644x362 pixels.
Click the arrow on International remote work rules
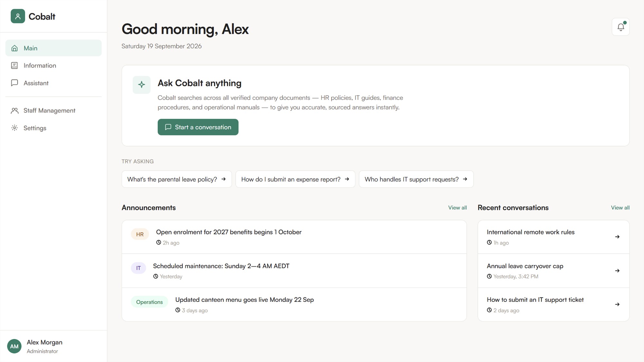pos(617,237)
